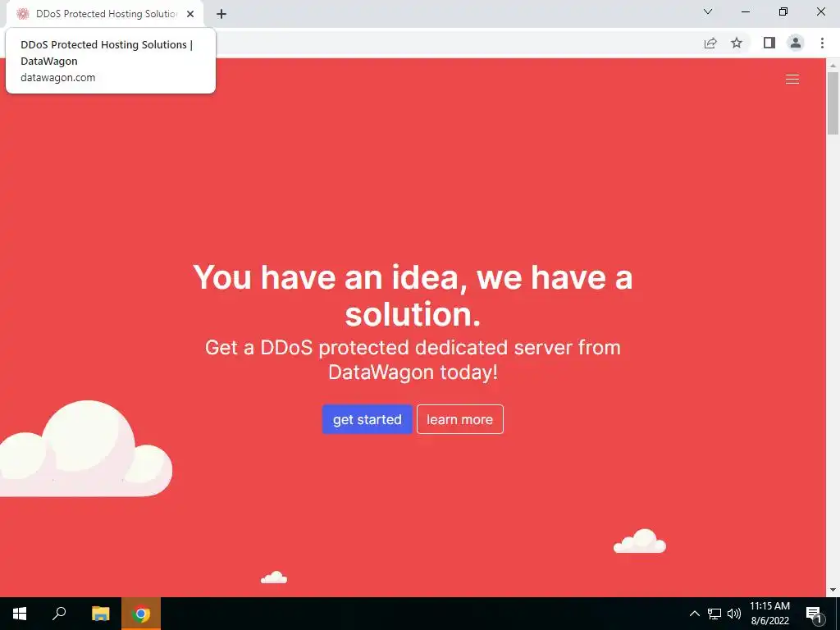Screen dimensions: 840x630
Task: Expand the tab search dropdown arrow
Action: (708, 11)
